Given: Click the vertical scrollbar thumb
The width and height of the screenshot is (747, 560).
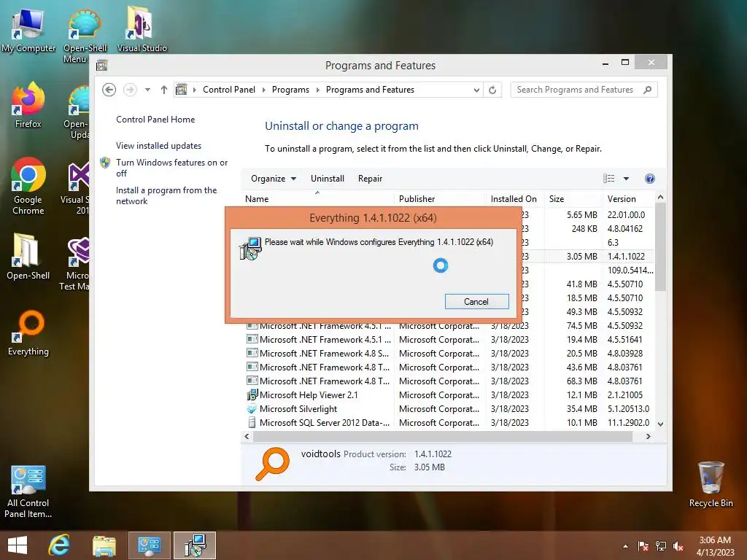Looking at the screenshot, I should [660, 246].
